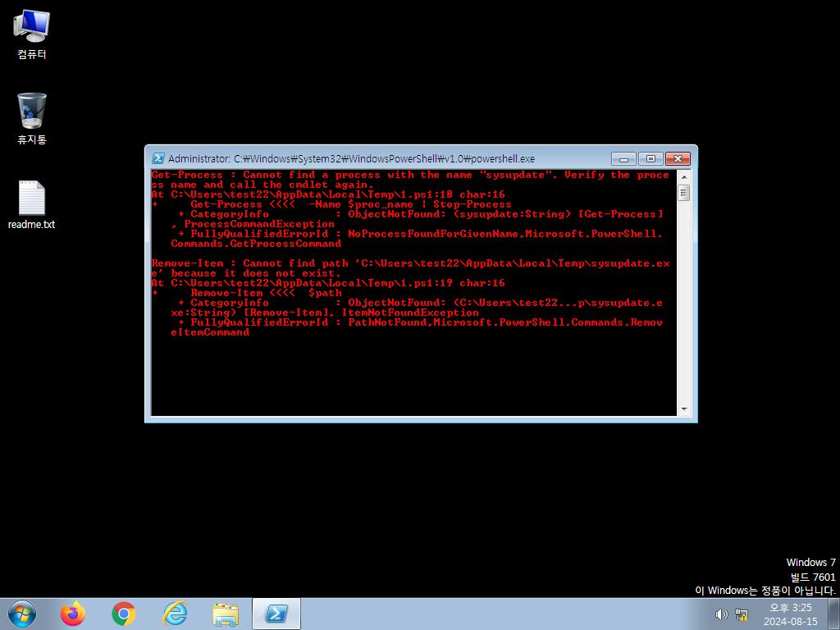Click the PowerShell scrollbar down arrow

tap(683, 409)
